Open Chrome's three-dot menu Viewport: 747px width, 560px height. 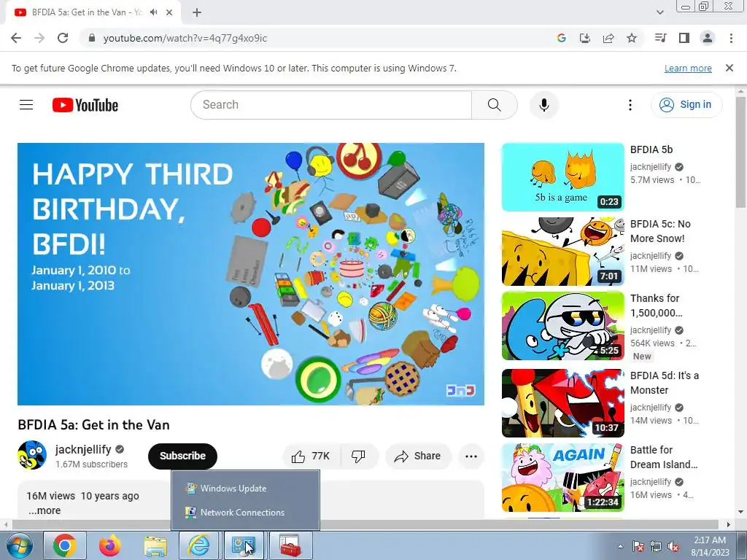pyautogui.click(x=731, y=38)
